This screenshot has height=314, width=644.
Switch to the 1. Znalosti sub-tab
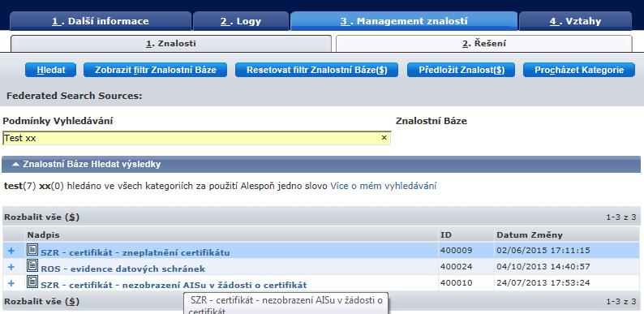pyautogui.click(x=171, y=44)
